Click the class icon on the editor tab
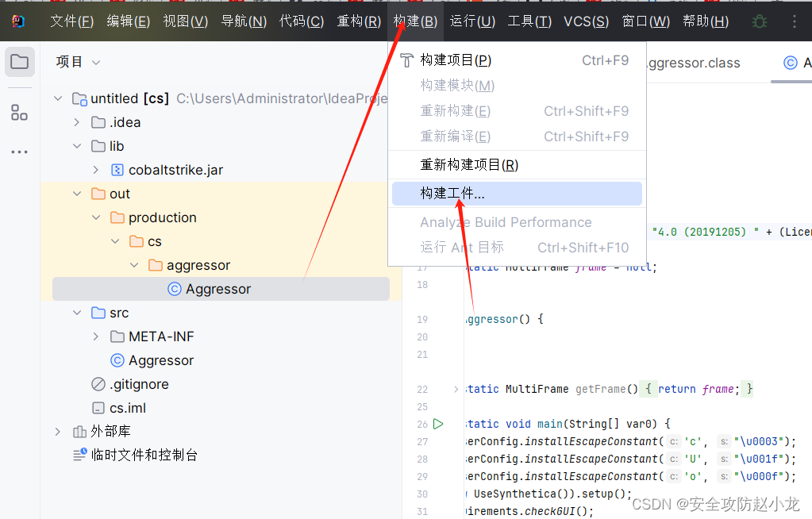This screenshot has width=812, height=519. [791, 63]
